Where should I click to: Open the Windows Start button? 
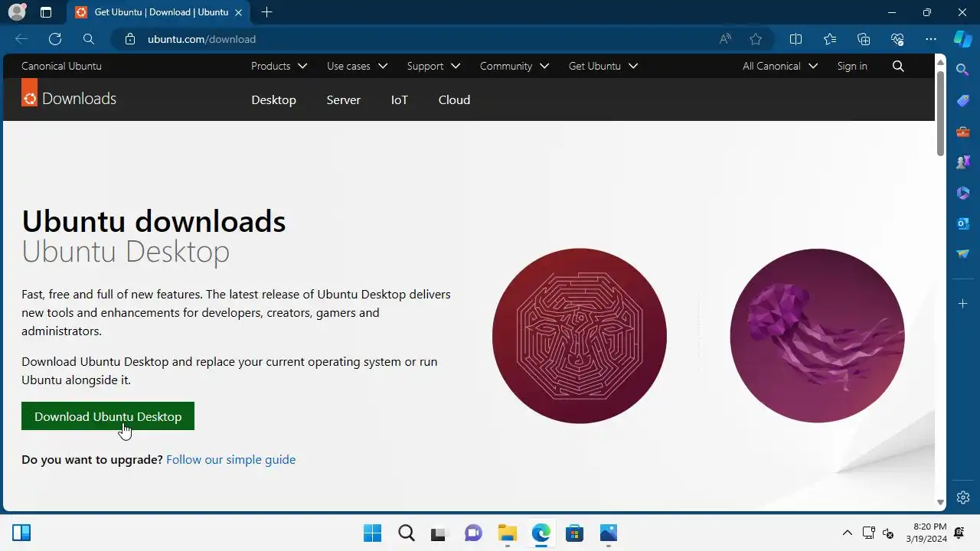point(372,533)
